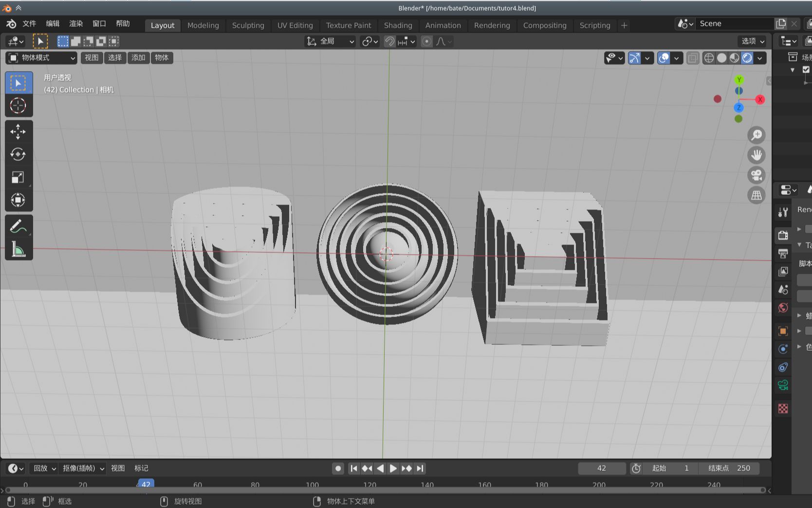Select the Rotate tool
This screenshot has width=812, height=508.
[x=18, y=154]
